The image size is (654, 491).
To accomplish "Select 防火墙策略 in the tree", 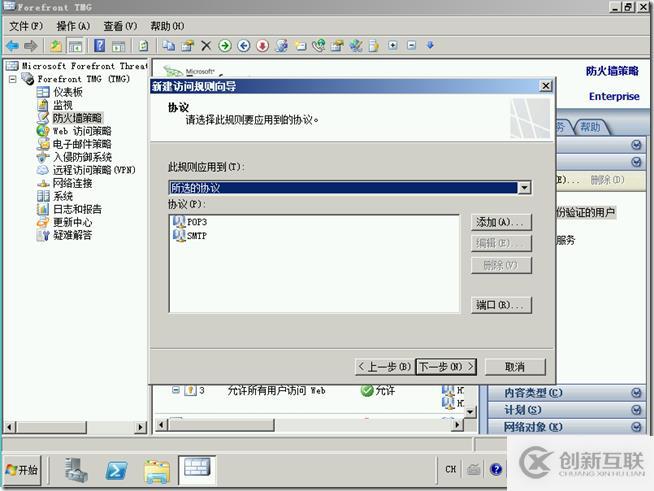I will click(77, 118).
